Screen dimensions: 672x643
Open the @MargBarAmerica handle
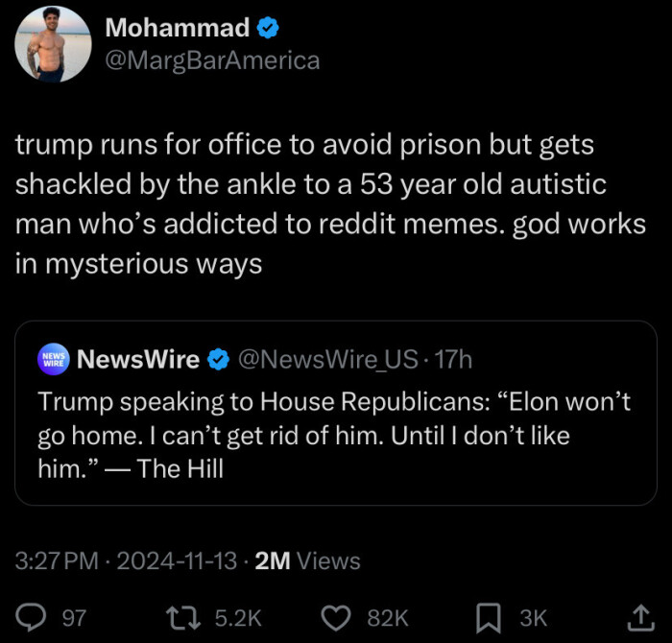[x=211, y=60]
